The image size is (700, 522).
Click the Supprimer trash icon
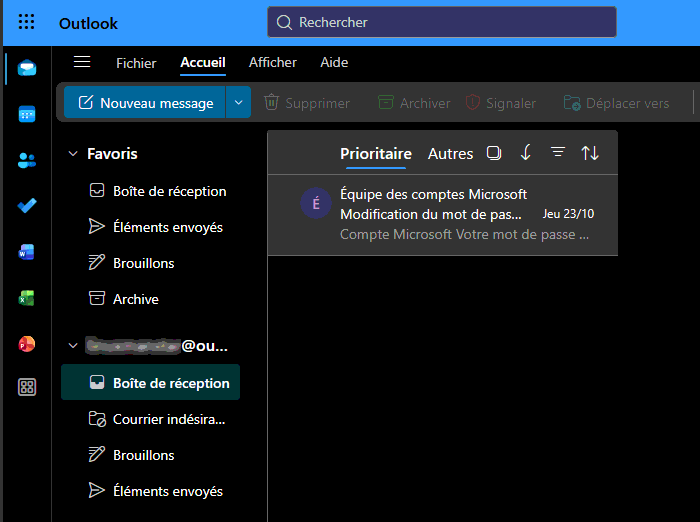tap(271, 103)
